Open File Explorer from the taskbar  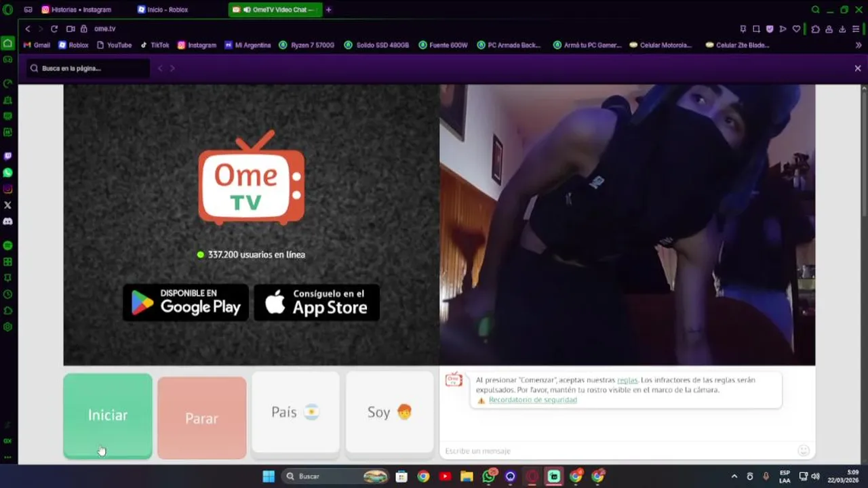tap(467, 476)
